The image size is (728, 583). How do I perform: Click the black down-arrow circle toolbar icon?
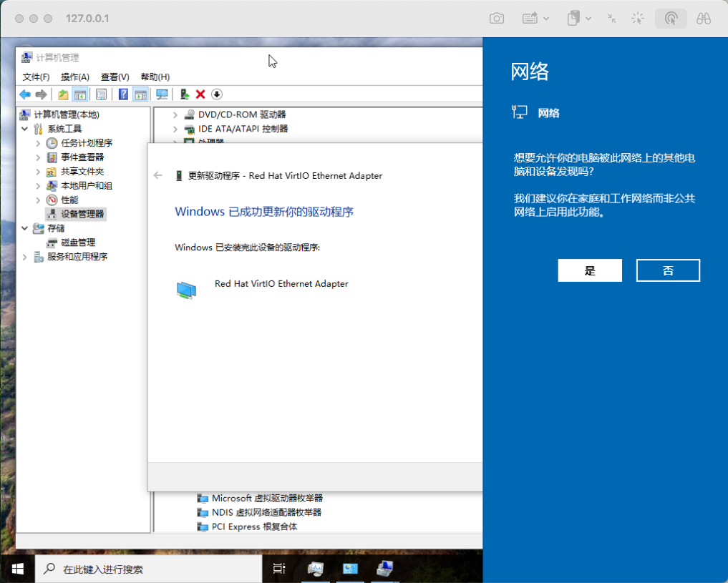[x=217, y=94]
